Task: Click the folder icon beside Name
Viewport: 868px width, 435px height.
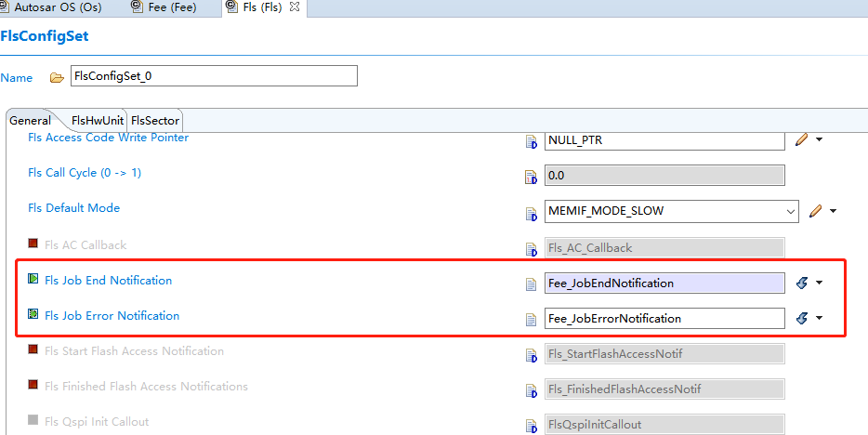Action: 57,78
